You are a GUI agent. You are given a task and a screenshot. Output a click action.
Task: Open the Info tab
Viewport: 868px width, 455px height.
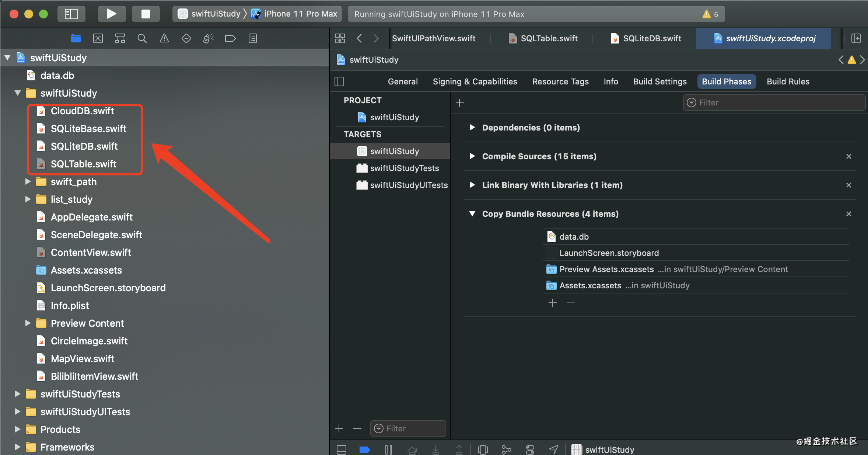[x=611, y=81]
